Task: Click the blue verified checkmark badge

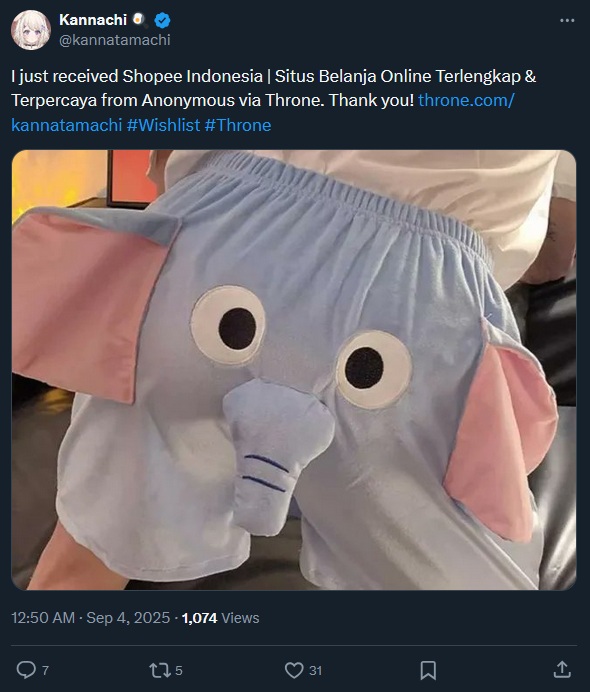Action: coord(162,20)
